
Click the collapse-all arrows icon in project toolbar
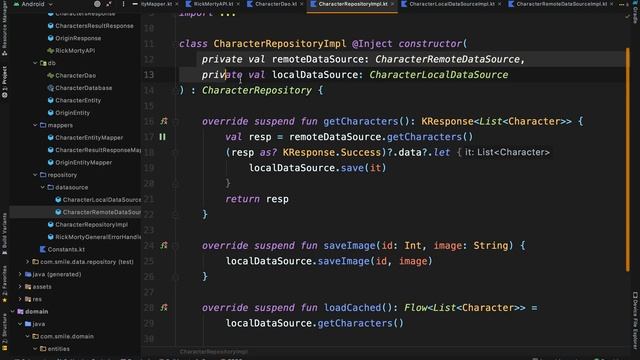click(x=109, y=4)
